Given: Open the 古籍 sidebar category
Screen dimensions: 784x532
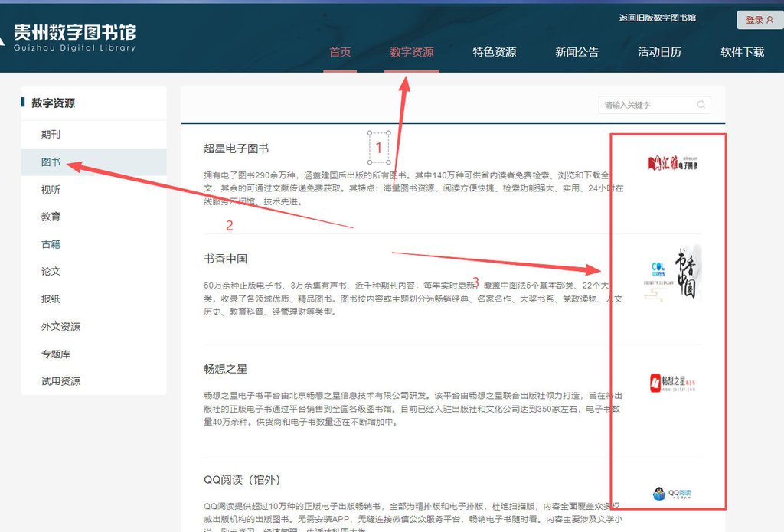Looking at the screenshot, I should (51, 244).
